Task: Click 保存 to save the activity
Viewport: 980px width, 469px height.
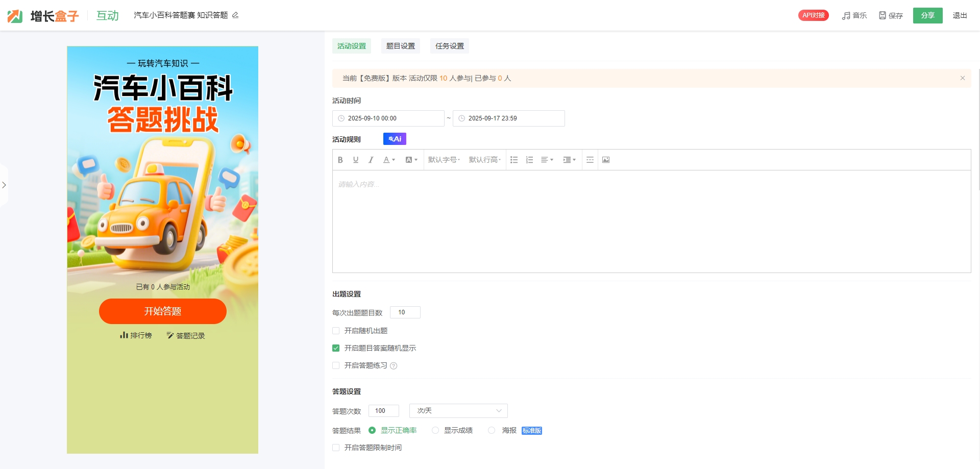Action: coord(891,16)
